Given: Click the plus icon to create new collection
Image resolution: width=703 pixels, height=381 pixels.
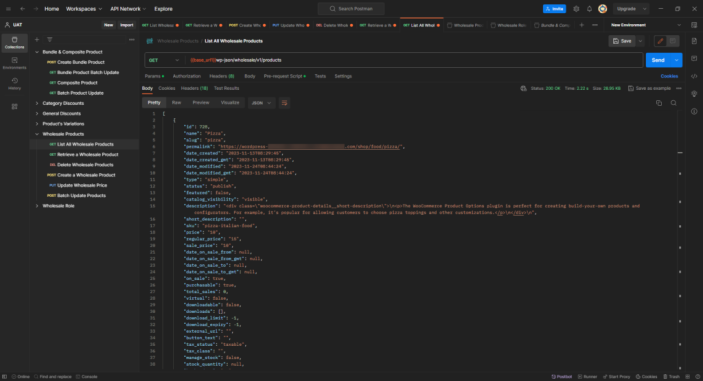Looking at the screenshot, I should click(37, 40).
